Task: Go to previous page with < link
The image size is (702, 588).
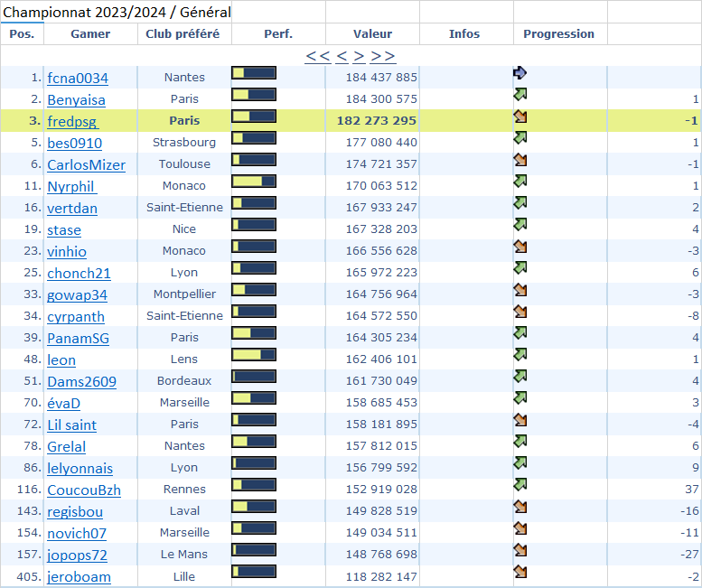Action: [342, 56]
